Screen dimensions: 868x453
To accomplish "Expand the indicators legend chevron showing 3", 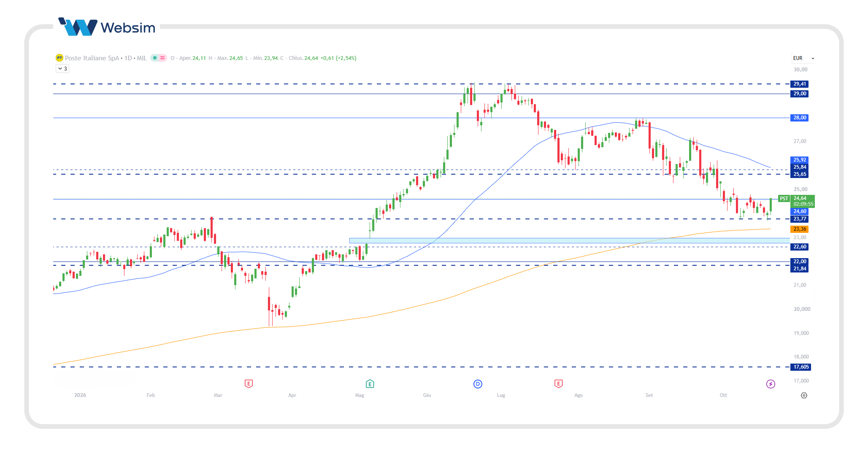I will (62, 68).
